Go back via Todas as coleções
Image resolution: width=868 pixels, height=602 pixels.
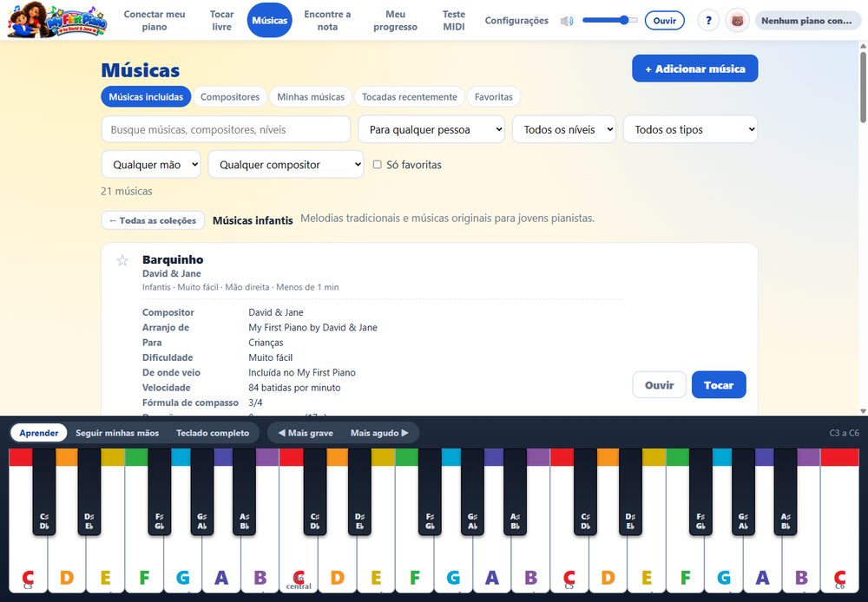(153, 220)
